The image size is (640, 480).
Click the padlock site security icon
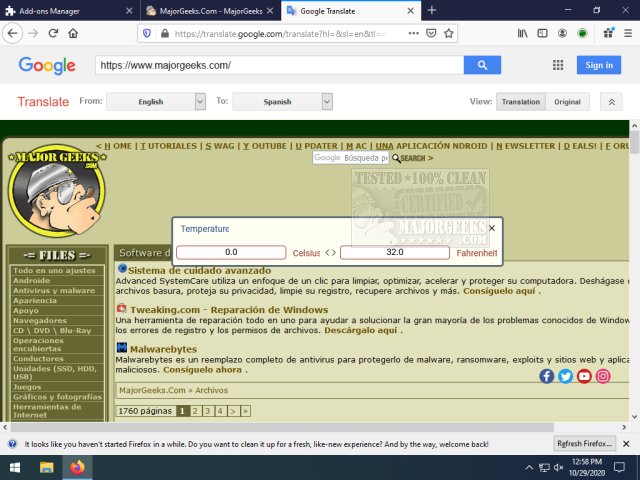coord(164,33)
